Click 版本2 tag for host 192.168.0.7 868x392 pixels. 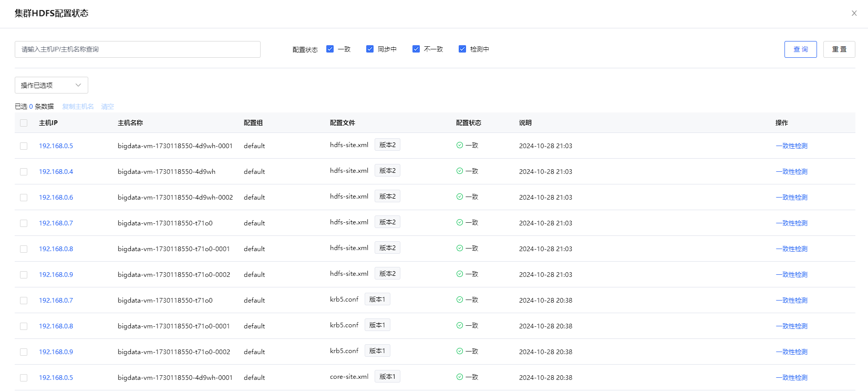[x=387, y=222]
